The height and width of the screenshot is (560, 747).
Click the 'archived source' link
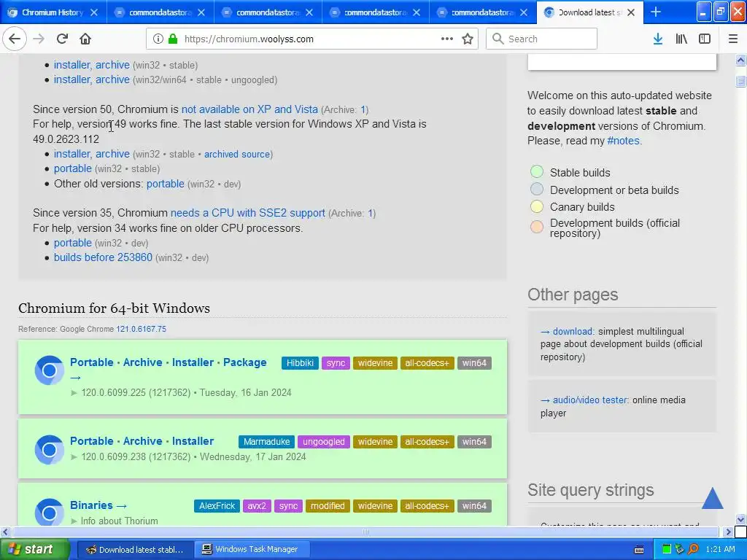click(237, 155)
